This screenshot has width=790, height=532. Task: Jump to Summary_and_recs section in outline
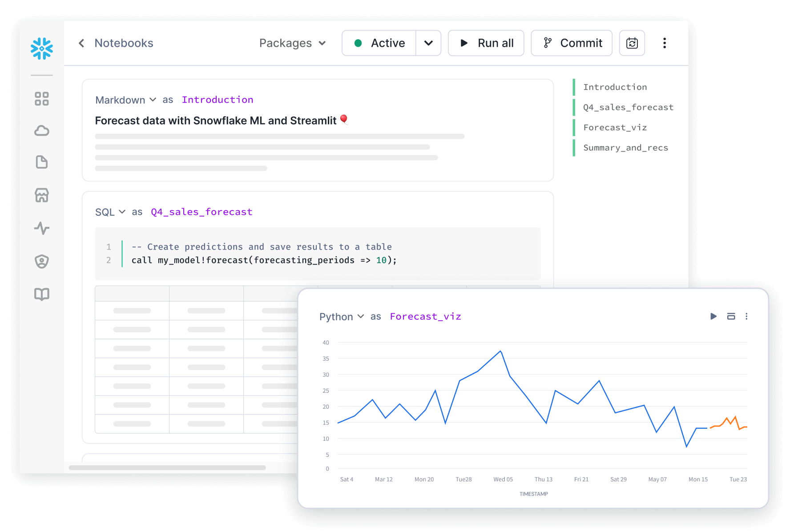tap(625, 147)
